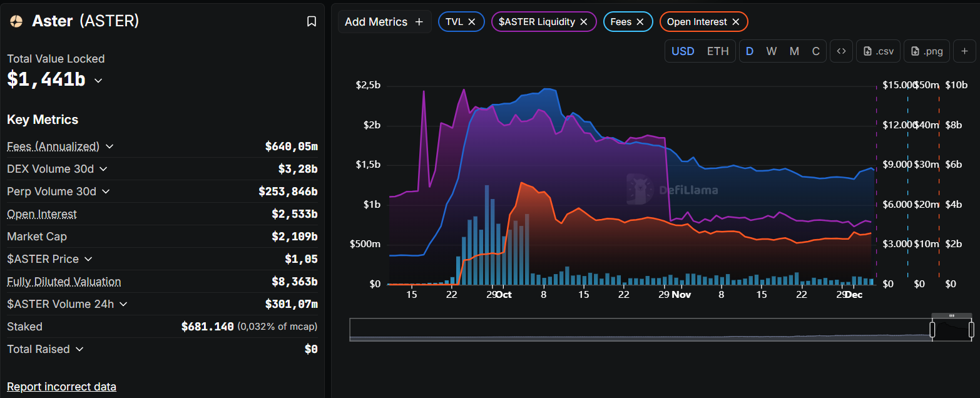Expand Perp Volume 30d details
The image size is (980, 398).
(x=106, y=191)
